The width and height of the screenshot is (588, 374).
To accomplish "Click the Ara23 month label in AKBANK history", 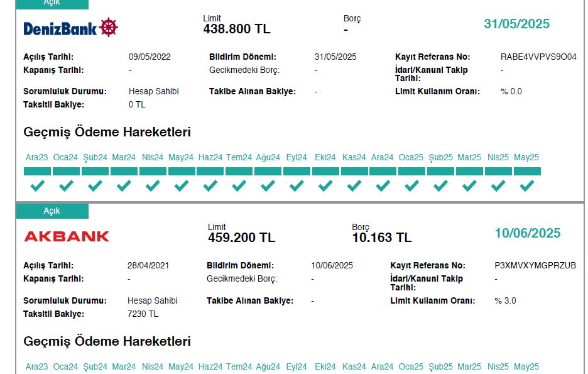I will point(36,366).
